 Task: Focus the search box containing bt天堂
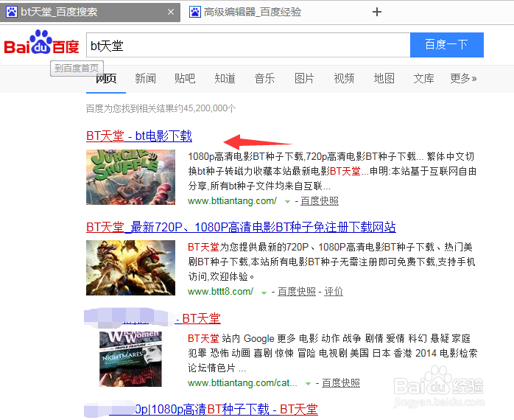tap(248, 45)
